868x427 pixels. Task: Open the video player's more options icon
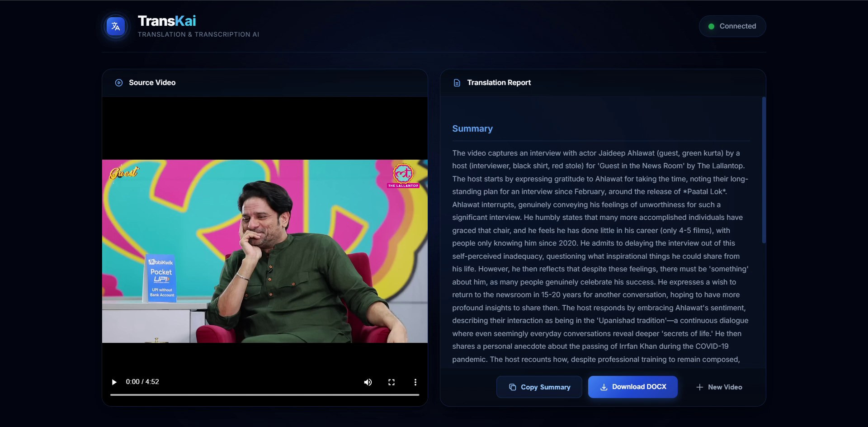(415, 382)
